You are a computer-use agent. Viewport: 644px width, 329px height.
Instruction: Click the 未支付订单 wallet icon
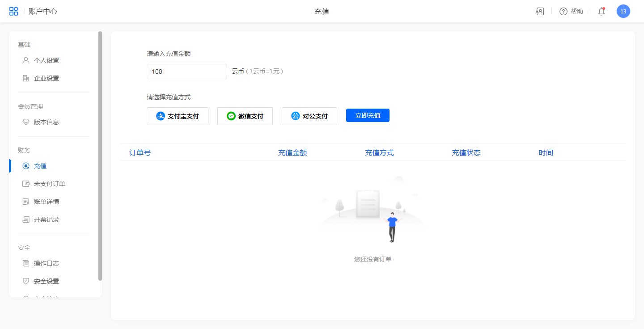26,184
